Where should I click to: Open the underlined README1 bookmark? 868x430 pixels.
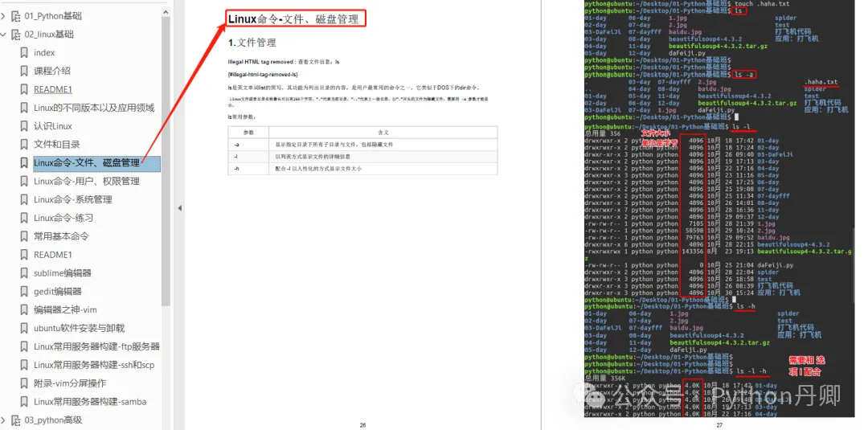click(53, 89)
